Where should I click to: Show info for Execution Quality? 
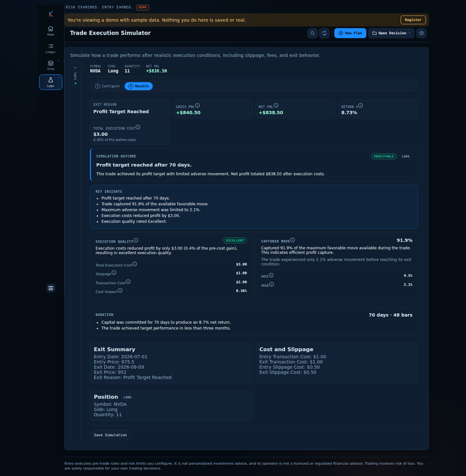[x=136, y=240]
